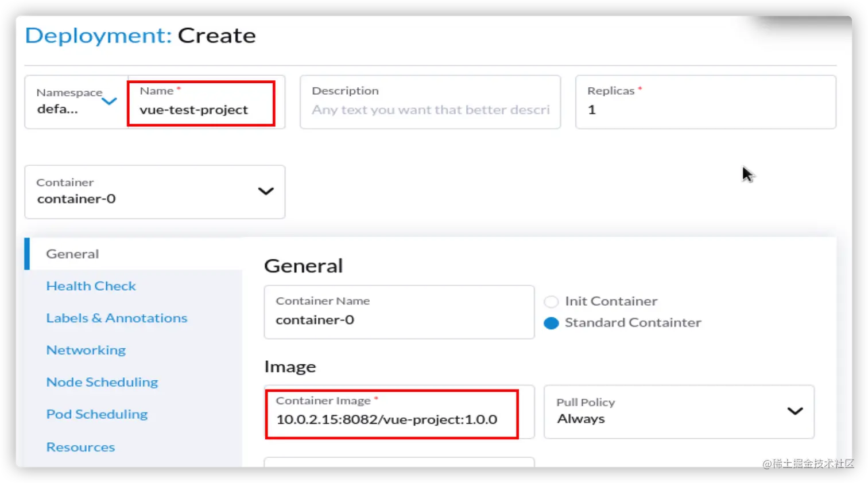Focus the Description text field
This screenshot has width=868, height=483.
pos(430,110)
